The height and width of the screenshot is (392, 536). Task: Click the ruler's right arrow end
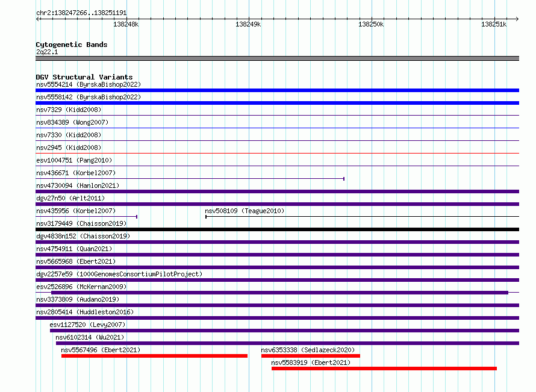pos(517,19)
